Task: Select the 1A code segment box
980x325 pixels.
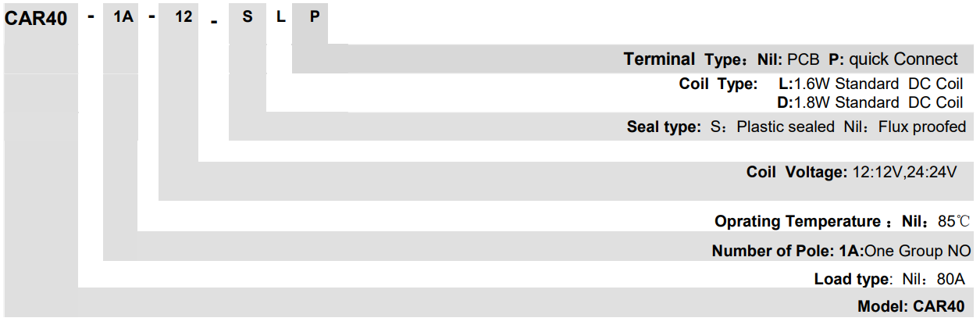Action: [120, 17]
